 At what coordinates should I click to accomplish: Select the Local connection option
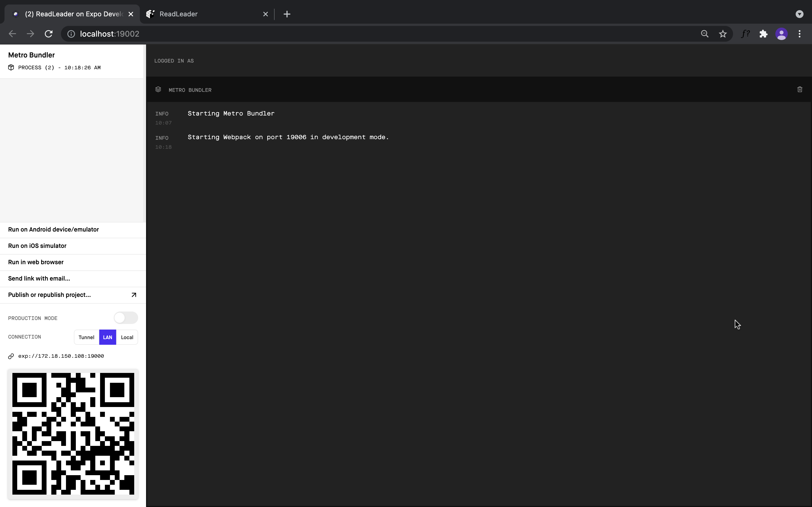(127, 337)
